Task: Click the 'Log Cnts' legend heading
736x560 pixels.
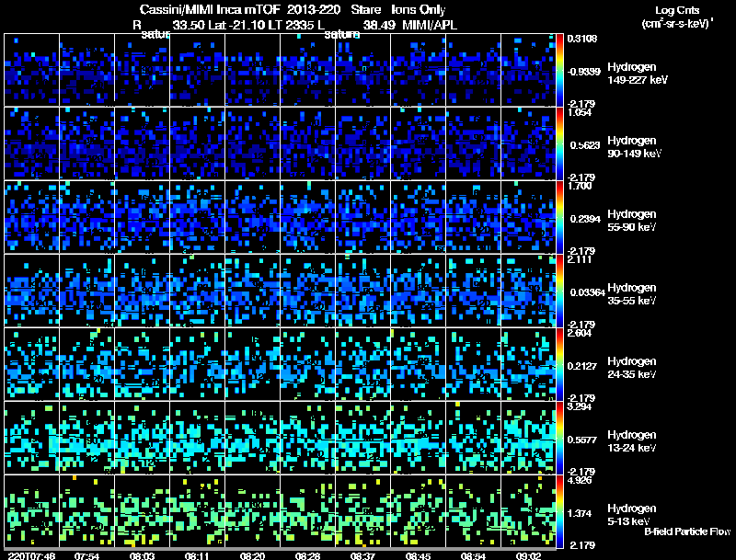Action: (677, 10)
